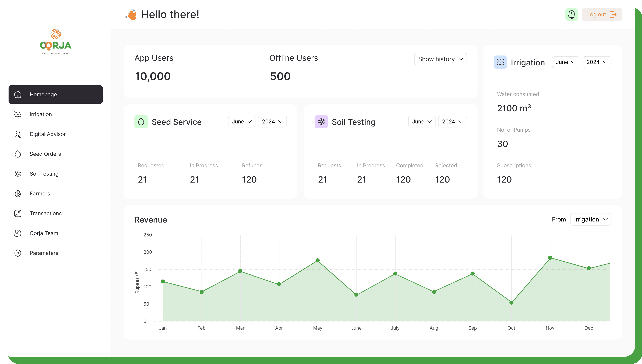Go to Seed Orders in sidebar
This screenshot has height=364, width=642.
pos(45,154)
